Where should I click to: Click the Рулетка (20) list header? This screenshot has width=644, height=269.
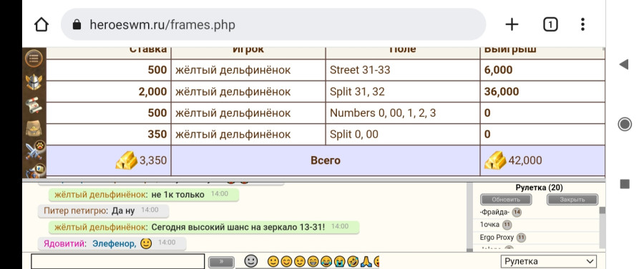(x=539, y=187)
